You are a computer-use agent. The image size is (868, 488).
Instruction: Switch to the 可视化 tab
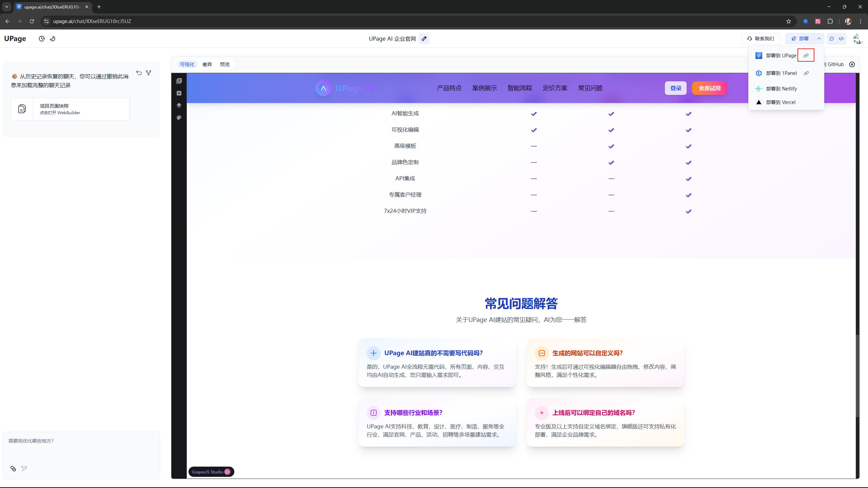pos(187,64)
